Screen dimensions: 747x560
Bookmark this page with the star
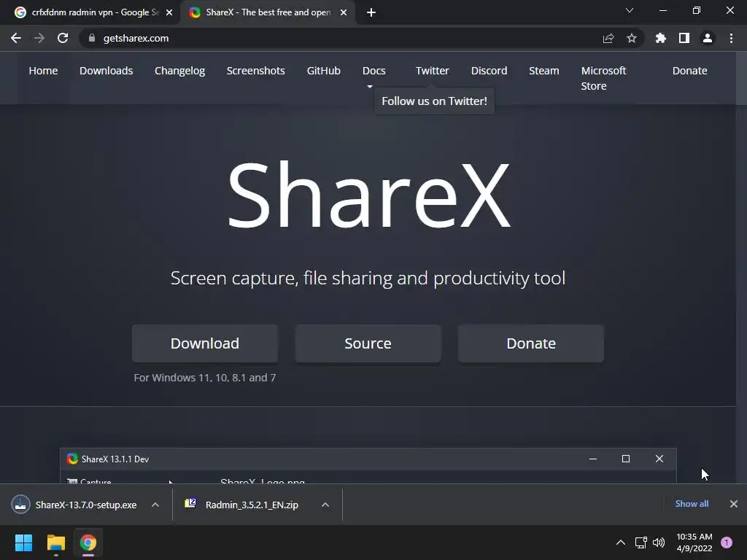pos(632,38)
